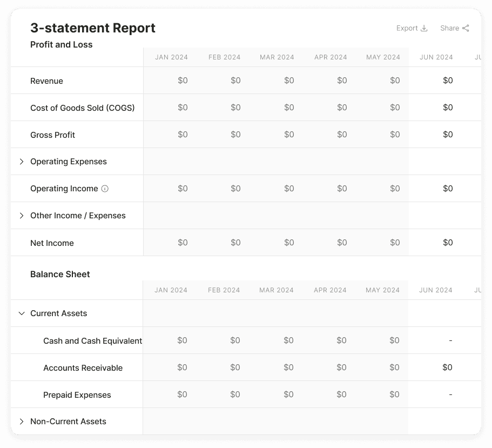Click Gross Profit value for JUN 2024

tap(448, 135)
